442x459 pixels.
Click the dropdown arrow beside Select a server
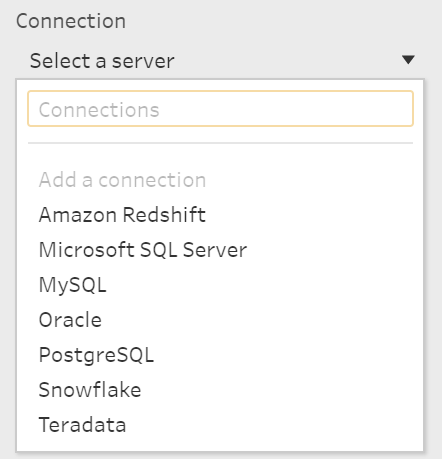pyautogui.click(x=408, y=60)
